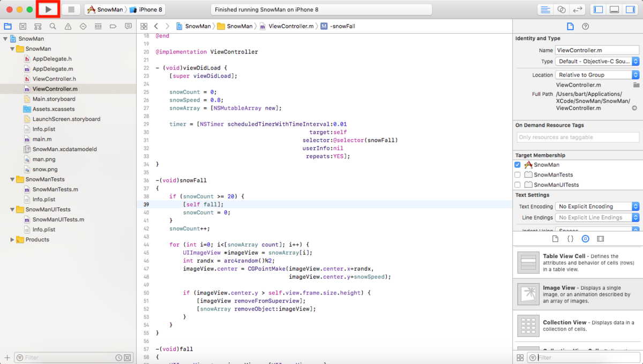Select AppDelegate.h in the navigator

[x=51, y=59]
